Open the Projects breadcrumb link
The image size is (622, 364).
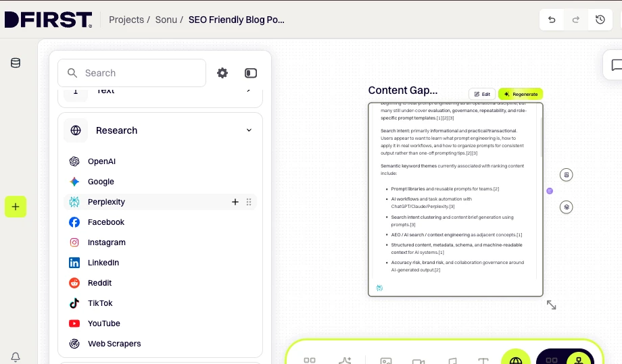pyautogui.click(x=126, y=20)
